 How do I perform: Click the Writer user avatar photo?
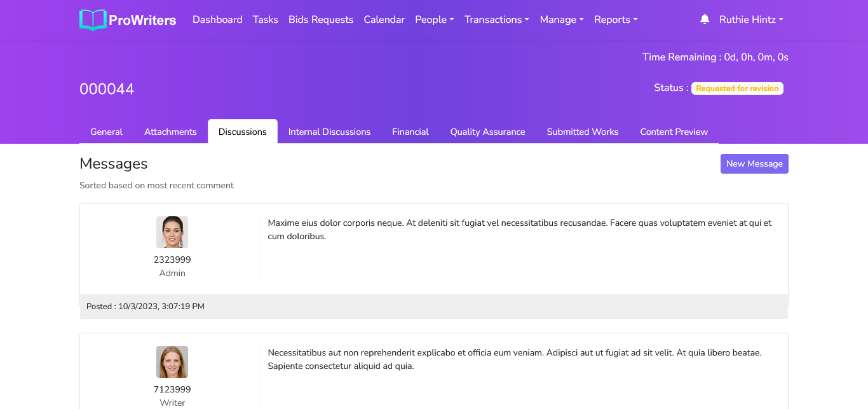(172, 362)
